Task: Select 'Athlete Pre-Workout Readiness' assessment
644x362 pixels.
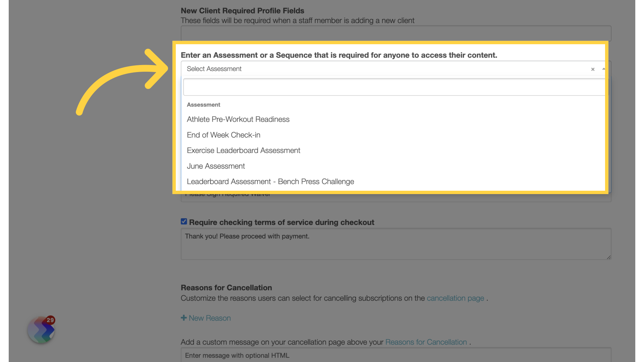Action: (238, 119)
